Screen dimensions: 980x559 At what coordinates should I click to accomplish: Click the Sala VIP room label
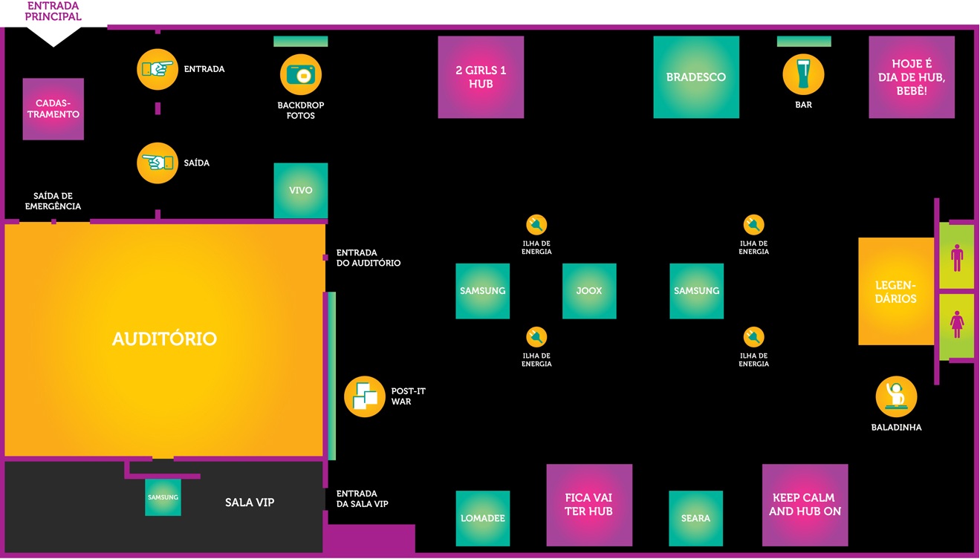click(x=250, y=503)
